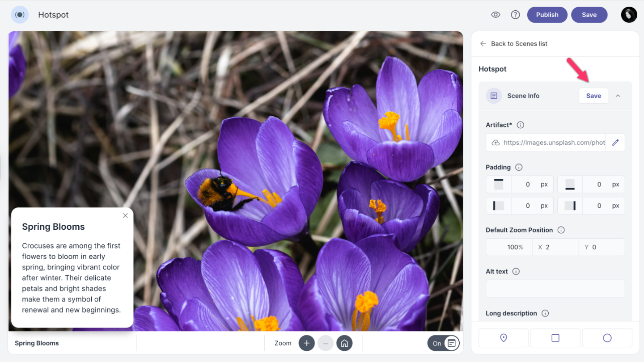The width and height of the screenshot is (644, 362).
Task: Reset zoom with the home button
Action: 344,343
